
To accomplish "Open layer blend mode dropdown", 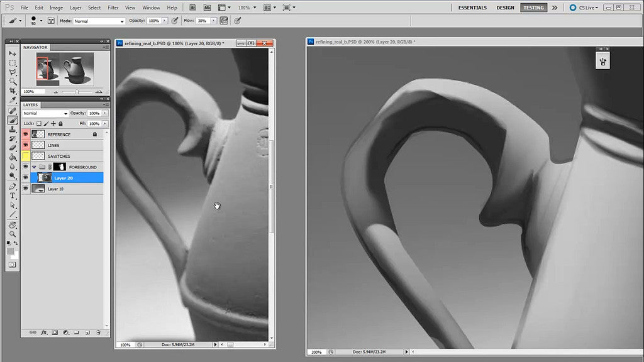I will click(45, 113).
